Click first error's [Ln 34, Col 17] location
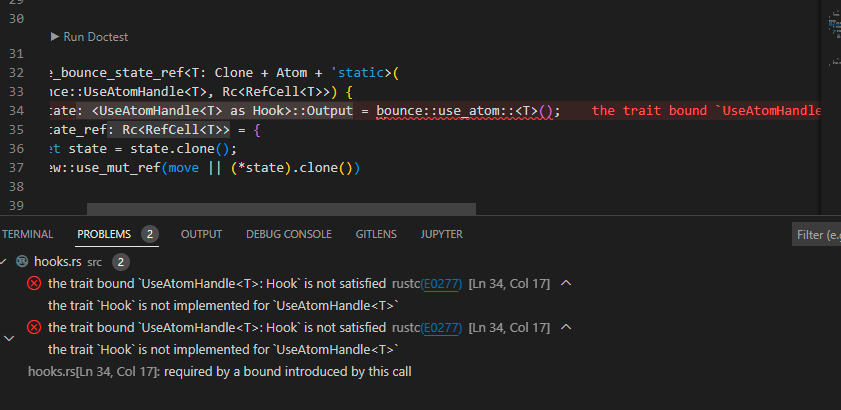The width and height of the screenshot is (841, 410). coord(509,284)
